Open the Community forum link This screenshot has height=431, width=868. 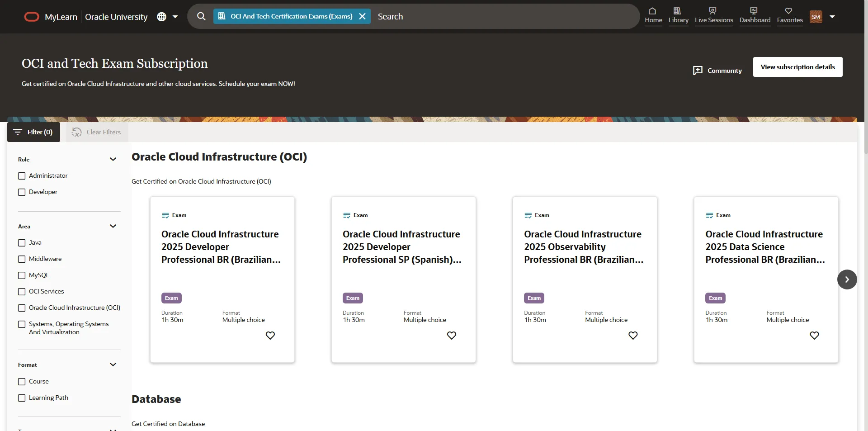(717, 71)
